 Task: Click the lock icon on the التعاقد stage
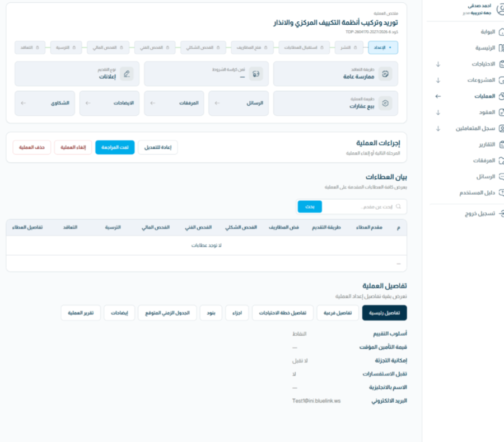point(38,48)
